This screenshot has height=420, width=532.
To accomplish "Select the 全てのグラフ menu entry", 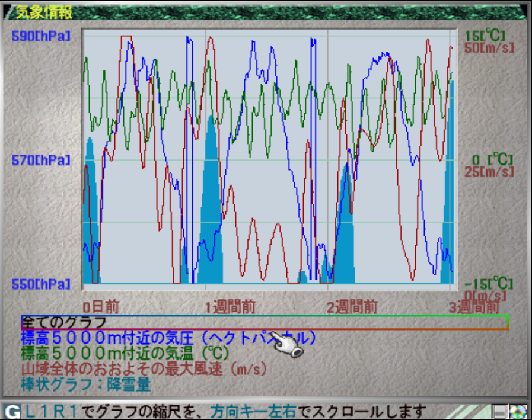I will click(265, 322).
